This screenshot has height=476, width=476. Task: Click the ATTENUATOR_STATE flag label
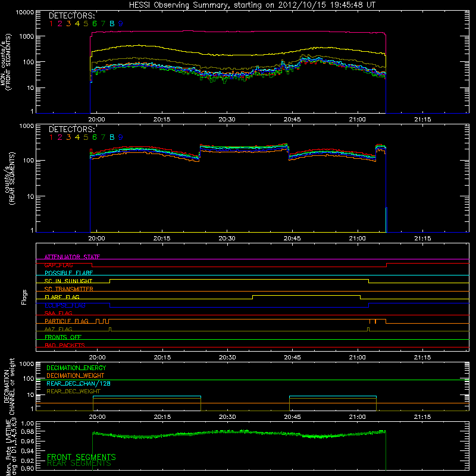click(72, 257)
